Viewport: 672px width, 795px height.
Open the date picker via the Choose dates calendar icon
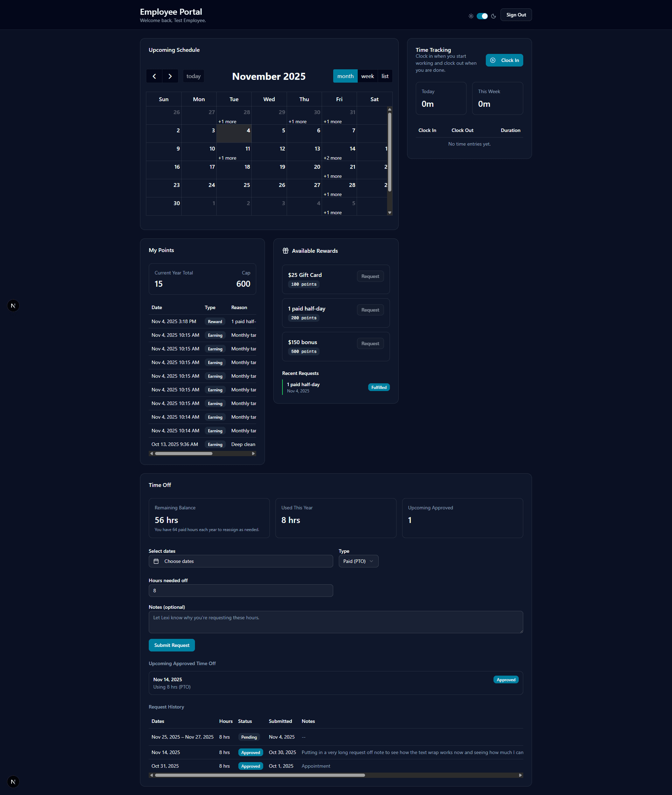point(156,561)
